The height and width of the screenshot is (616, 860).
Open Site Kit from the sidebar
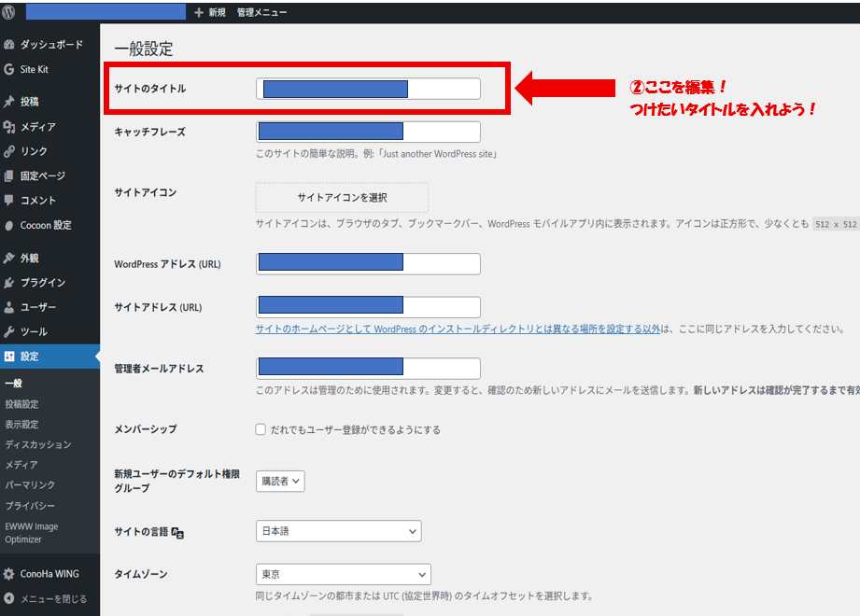tap(9, 69)
